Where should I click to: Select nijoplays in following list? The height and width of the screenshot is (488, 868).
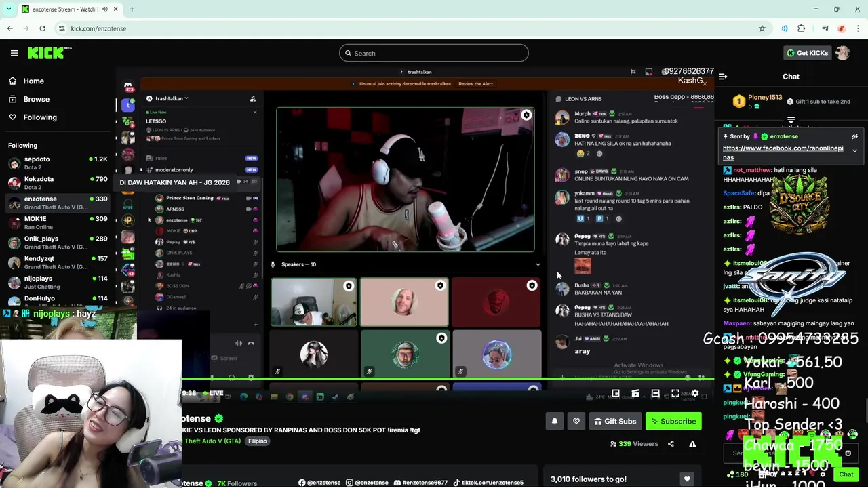pyautogui.click(x=58, y=283)
